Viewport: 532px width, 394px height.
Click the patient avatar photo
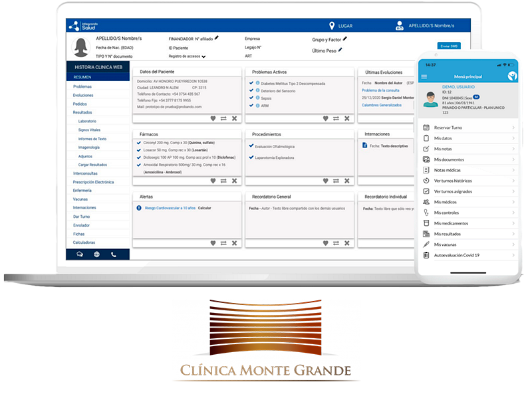pyautogui.click(x=81, y=47)
